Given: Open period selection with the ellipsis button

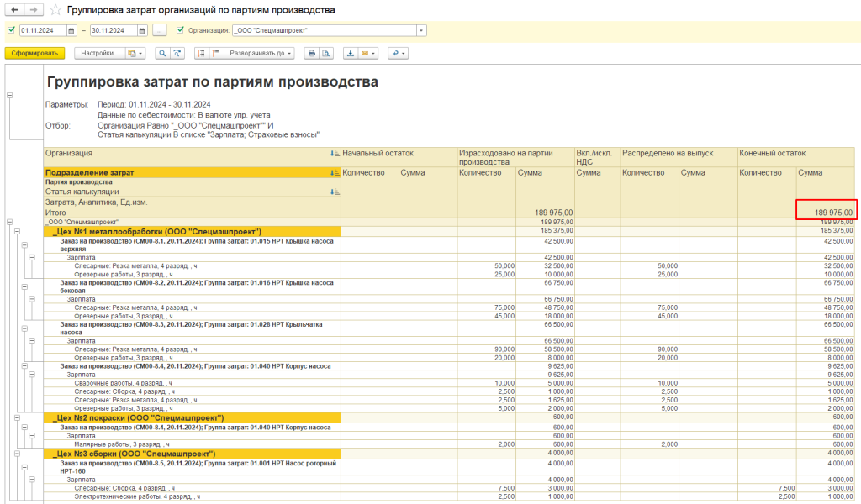Looking at the screenshot, I should pos(159,31).
